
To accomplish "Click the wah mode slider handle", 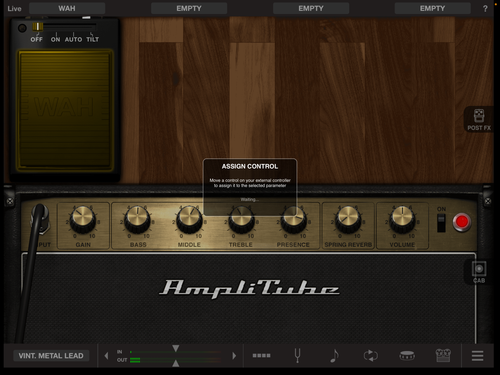I will point(38,27).
